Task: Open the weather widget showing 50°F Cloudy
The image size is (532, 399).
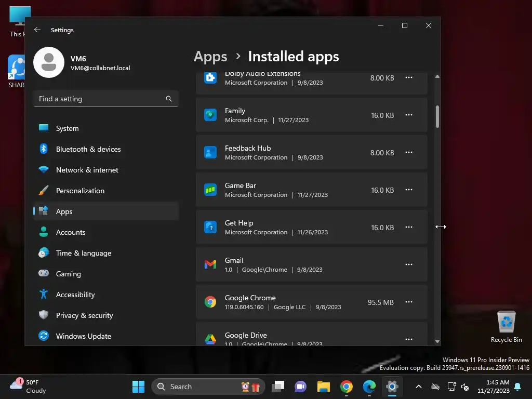Action: tap(28, 387)
